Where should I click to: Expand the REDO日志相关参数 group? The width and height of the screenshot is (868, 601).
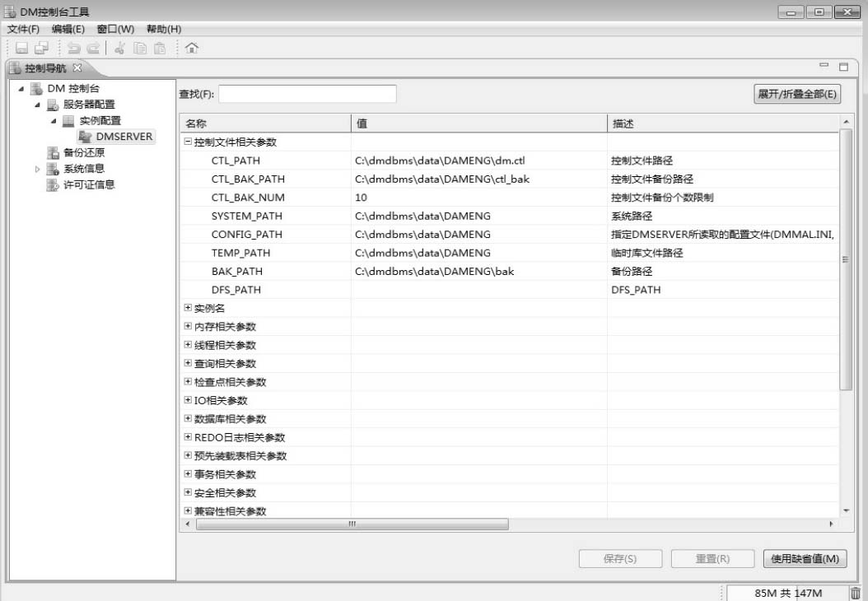[188, 438]
